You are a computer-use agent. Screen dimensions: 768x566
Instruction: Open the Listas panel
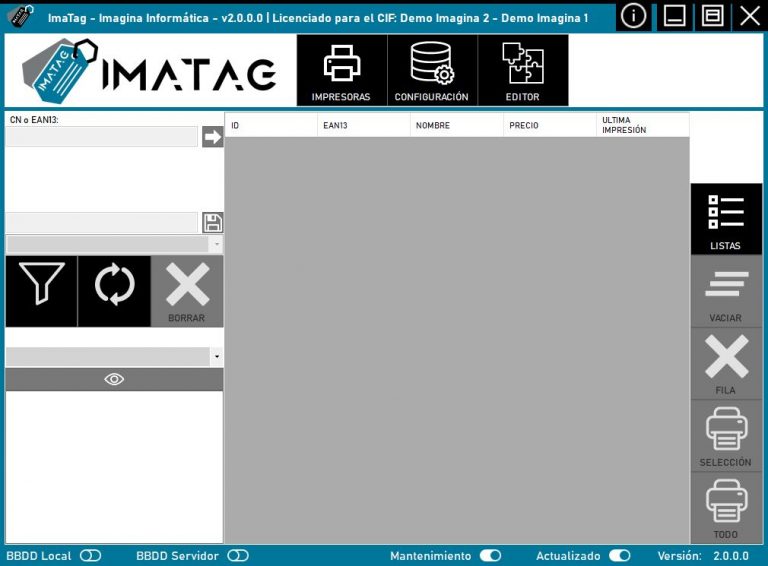(x=726, y=219)
